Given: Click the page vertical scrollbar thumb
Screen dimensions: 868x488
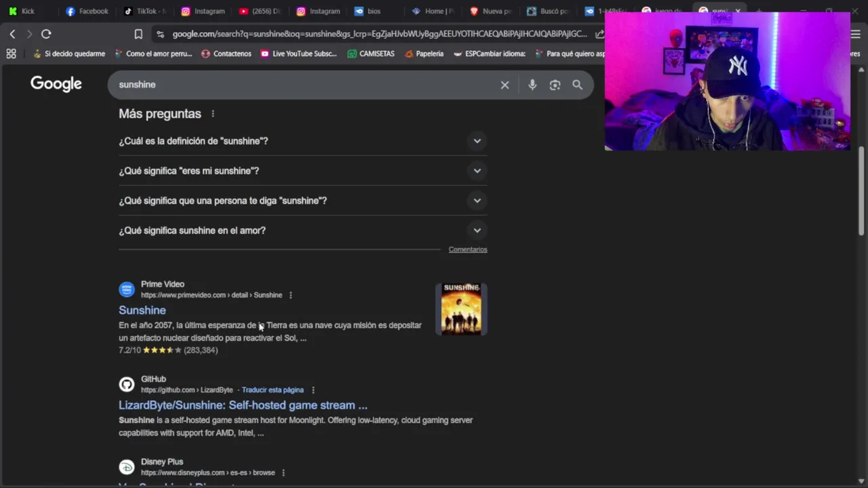Looking at the screenshot, I should 862,191.
